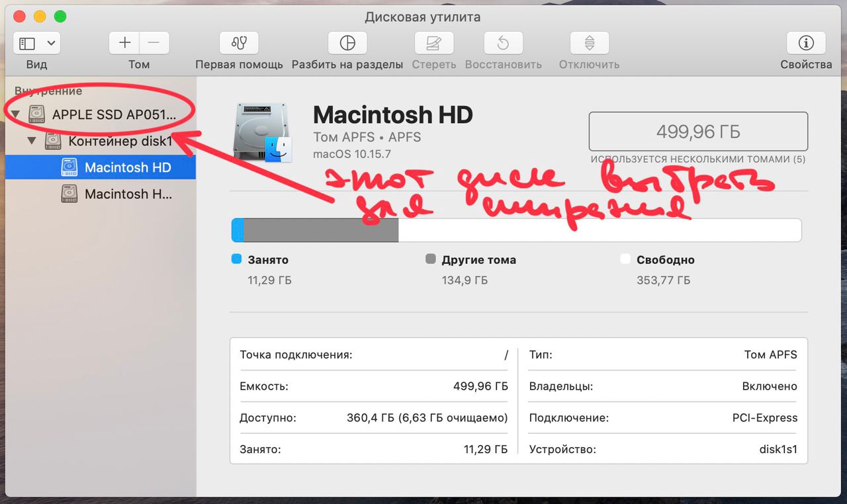Click ИСПОЛЬЗУЕТСЯ НЕСКОЛЬКИМИ ТОМАМИ (5) caption
This screenshot has width=847, height=504.
[698, 159]
